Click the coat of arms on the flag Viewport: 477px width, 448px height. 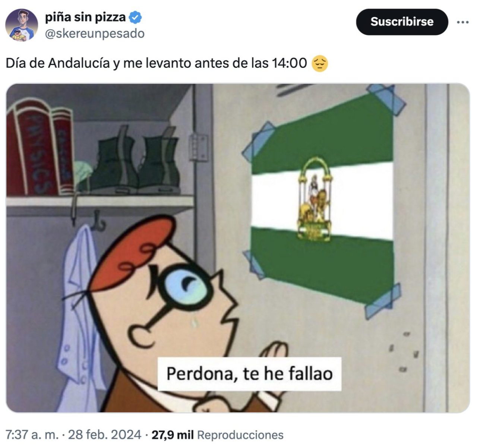(315, 199)
